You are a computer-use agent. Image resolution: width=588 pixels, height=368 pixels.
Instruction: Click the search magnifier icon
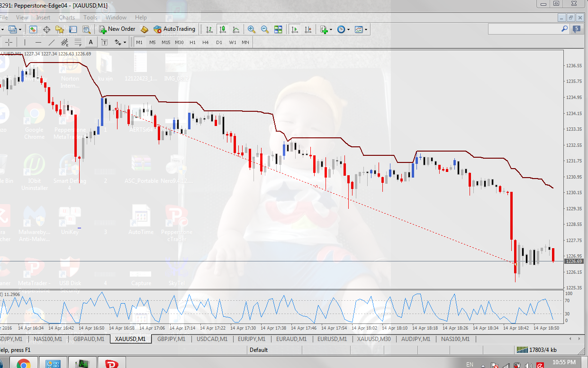[565, 29]
